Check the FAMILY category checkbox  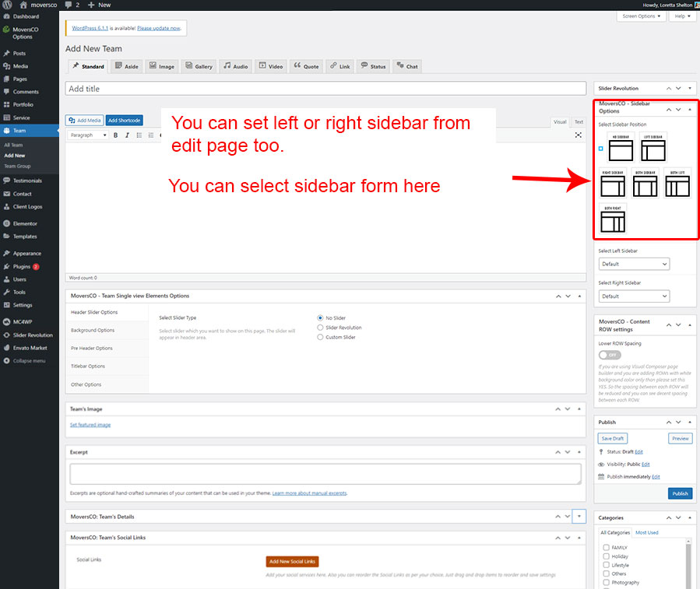(x=607, y=548)
